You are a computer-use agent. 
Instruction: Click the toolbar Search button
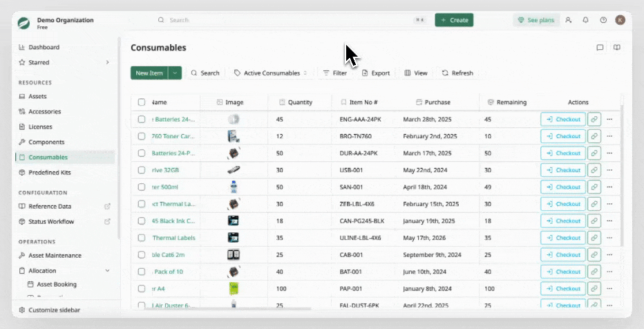[x=205, y=73]
